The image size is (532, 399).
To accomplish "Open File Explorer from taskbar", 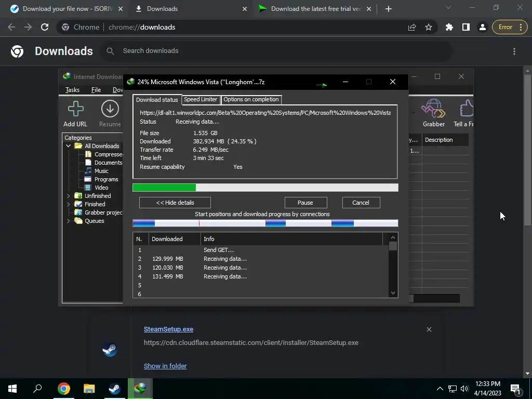I will tap(89, 389).
